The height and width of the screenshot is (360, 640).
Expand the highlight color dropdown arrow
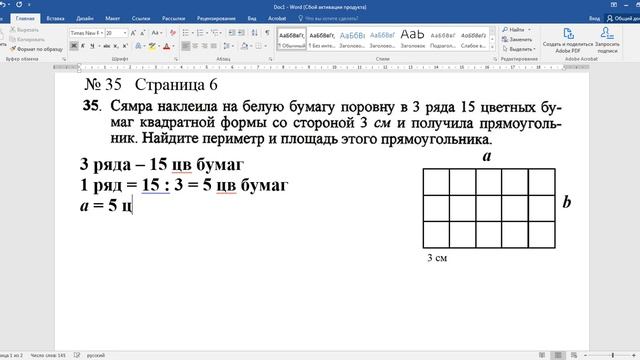[159, 46]
